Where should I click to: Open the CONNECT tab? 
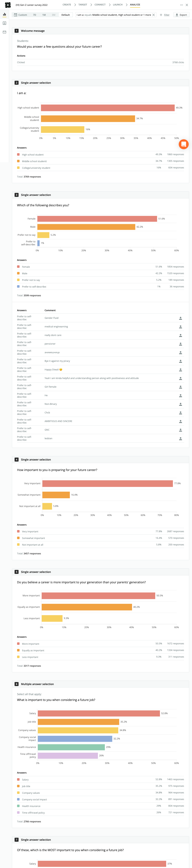[100, 5]
